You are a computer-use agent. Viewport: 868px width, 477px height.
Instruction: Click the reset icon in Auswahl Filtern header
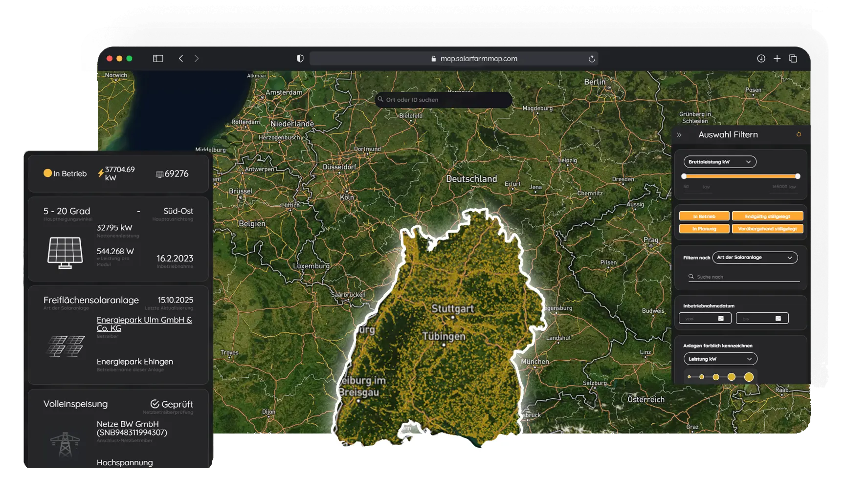[799, 134]
